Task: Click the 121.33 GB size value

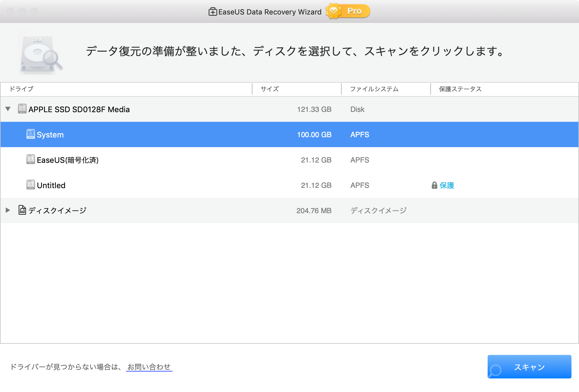Action: (x=314, y=109)
